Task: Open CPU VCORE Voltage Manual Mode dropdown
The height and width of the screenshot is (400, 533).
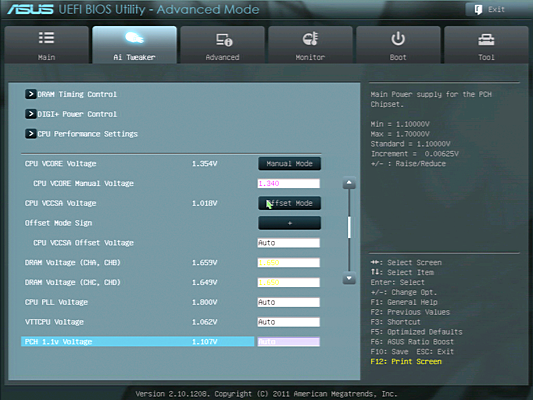Action: pos(289,163)
